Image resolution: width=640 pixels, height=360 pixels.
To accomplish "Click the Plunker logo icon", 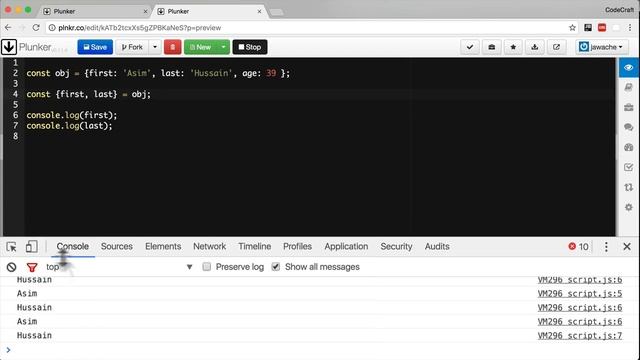I will [x=9, y=47].
